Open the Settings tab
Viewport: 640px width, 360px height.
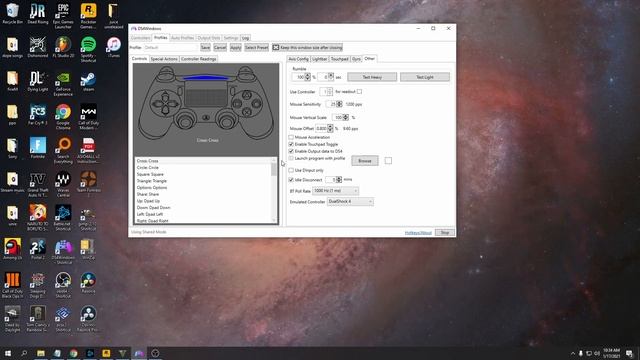click(x=231, y=38)
